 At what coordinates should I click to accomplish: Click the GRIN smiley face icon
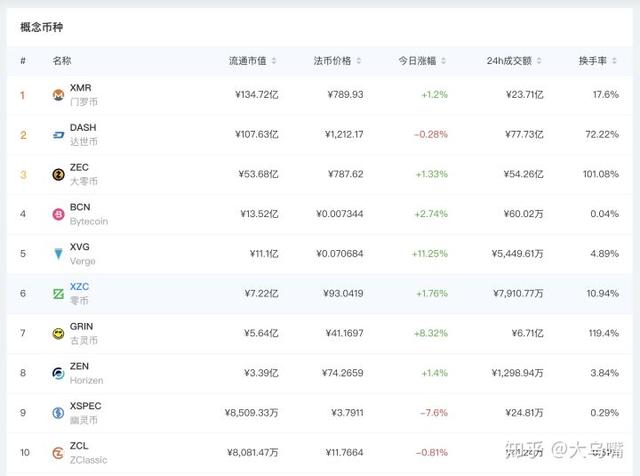(x=58, y=334)
